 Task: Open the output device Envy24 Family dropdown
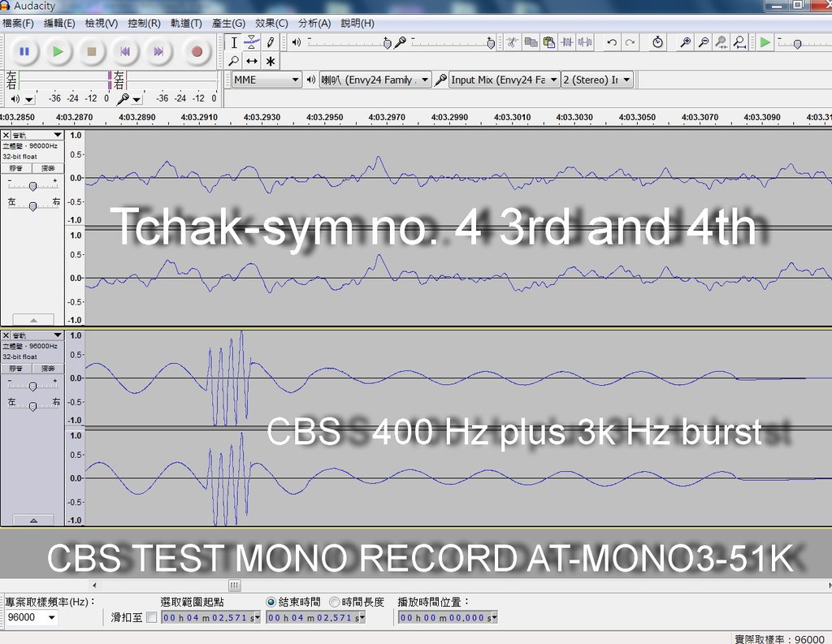coord(375,80)
